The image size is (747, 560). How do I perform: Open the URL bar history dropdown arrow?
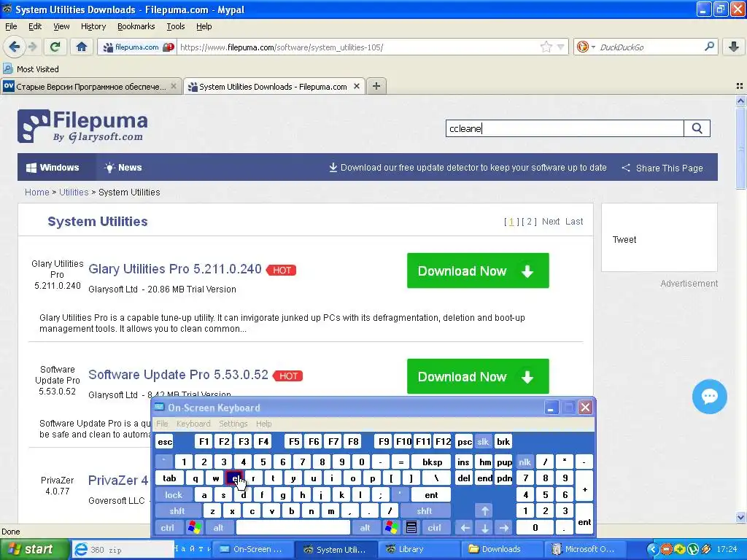pyautogui.click(x=561, y=47)
